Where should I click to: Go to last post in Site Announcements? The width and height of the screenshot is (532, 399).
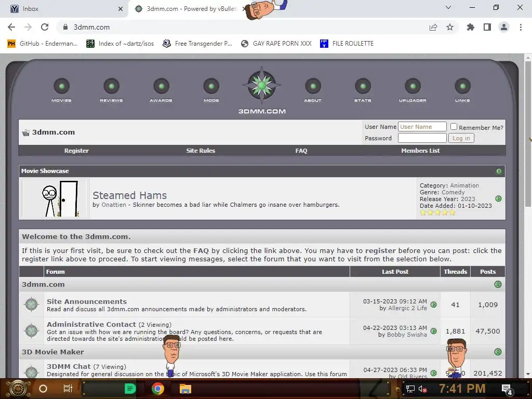(x=434, y=304)
